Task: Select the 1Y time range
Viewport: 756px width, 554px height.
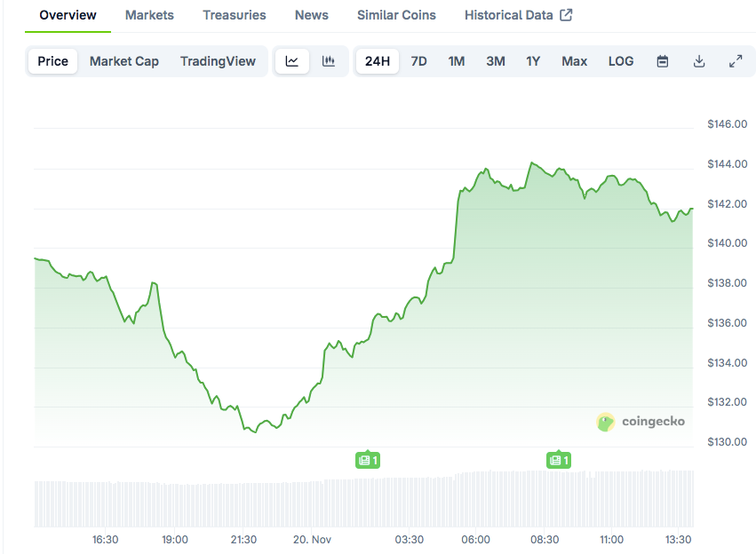Action: (533, 61)
